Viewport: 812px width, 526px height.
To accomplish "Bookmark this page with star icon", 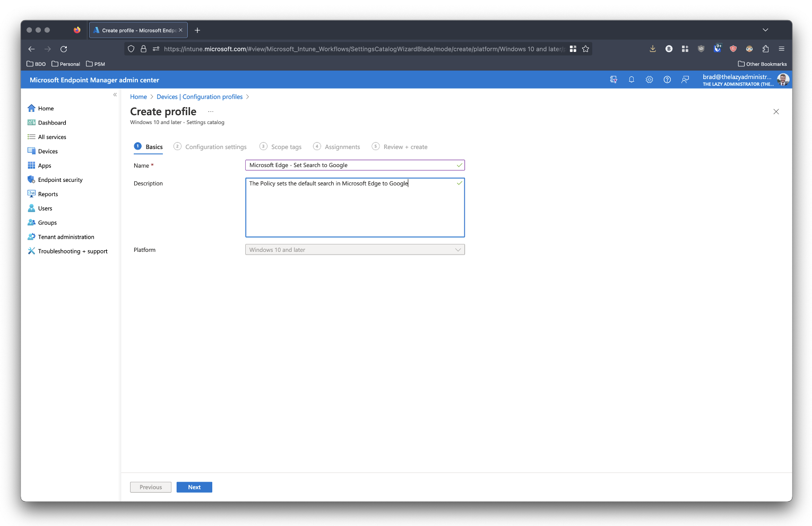I will 585,49.
